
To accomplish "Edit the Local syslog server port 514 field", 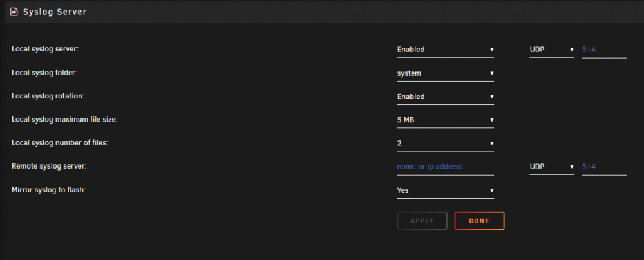I will [604, 50].
